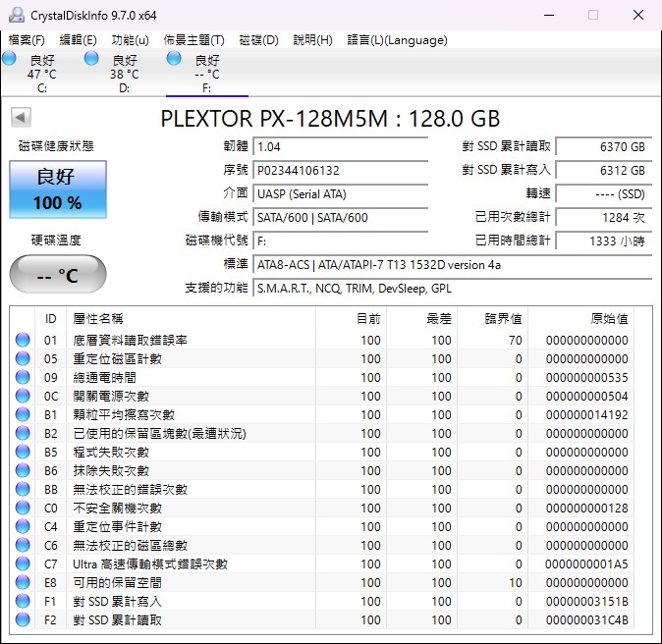Select the 可用的保留空間 attribute row

tap(321, 582)
